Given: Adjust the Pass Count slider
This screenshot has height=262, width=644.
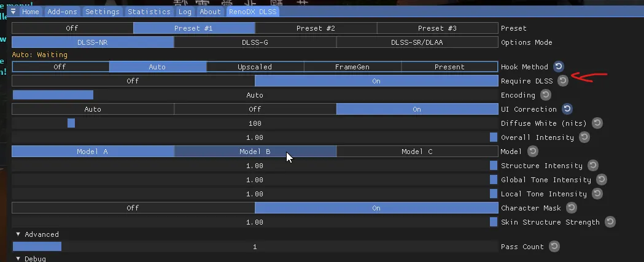Looking at the screenshot, I should coord(255,247).
